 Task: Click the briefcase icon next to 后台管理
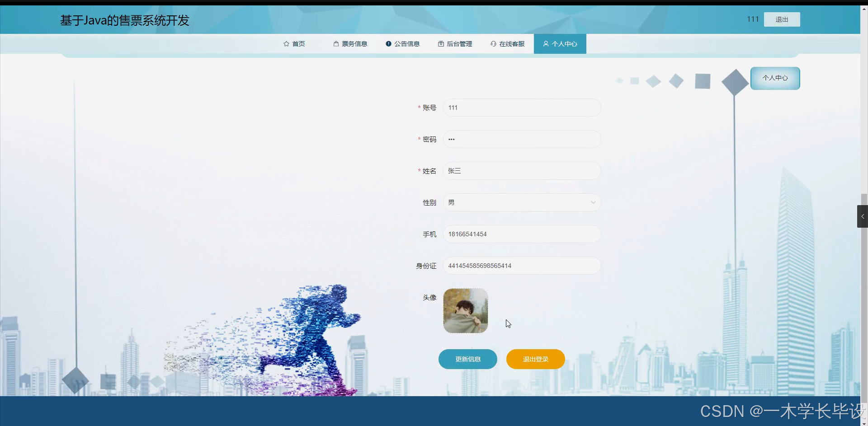point(441,43)
